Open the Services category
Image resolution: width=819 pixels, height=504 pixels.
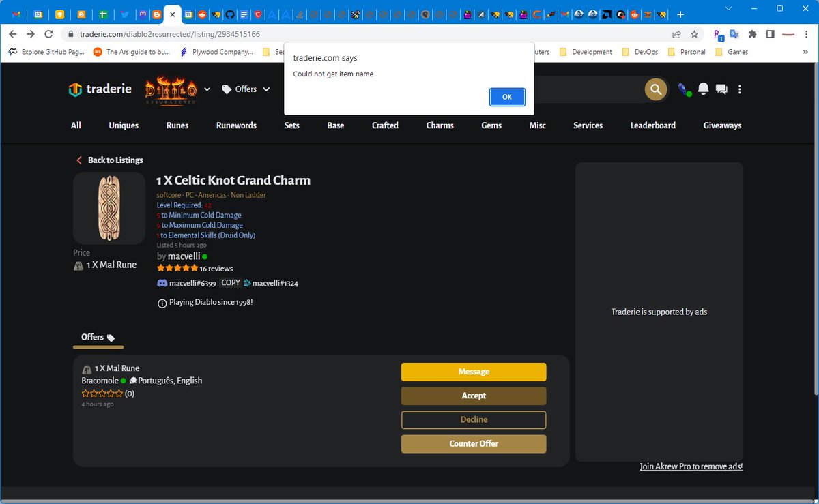tap(588, 125)
